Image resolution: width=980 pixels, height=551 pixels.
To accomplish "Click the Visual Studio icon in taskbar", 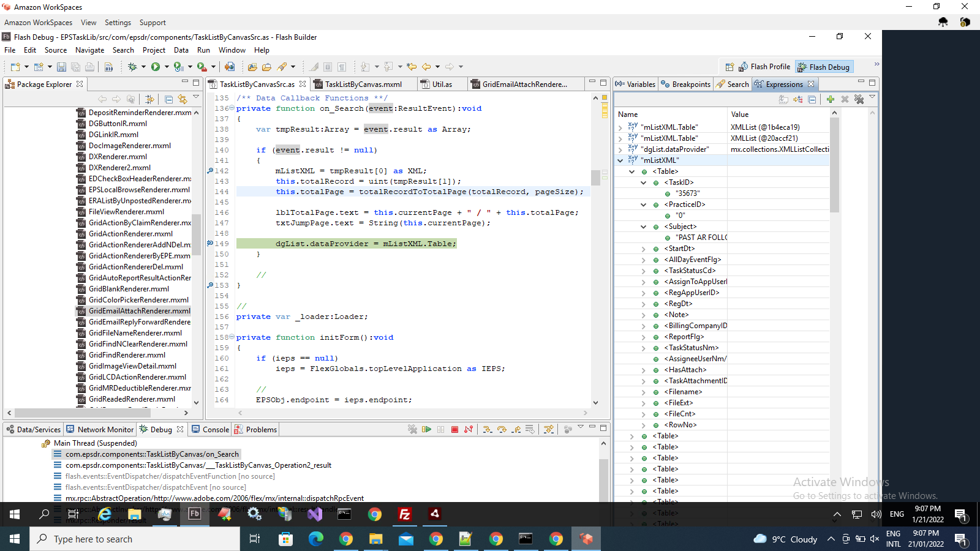I will coord(315,514).
